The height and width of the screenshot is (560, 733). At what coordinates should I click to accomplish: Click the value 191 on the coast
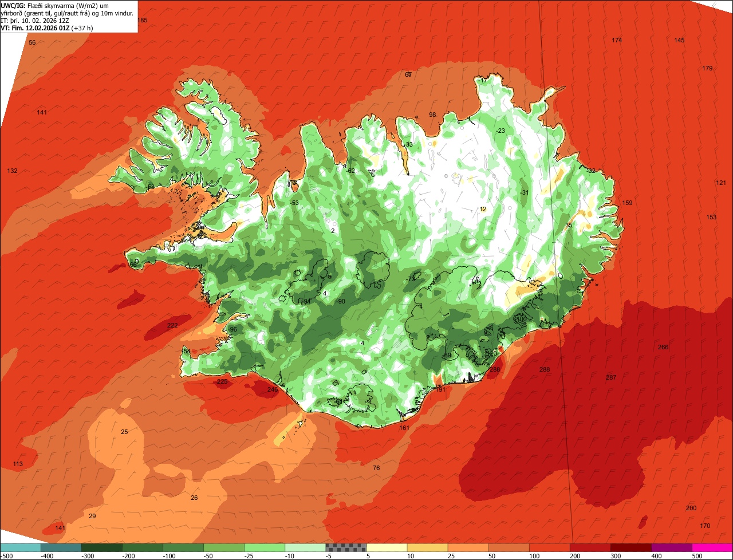pos(440,390)
